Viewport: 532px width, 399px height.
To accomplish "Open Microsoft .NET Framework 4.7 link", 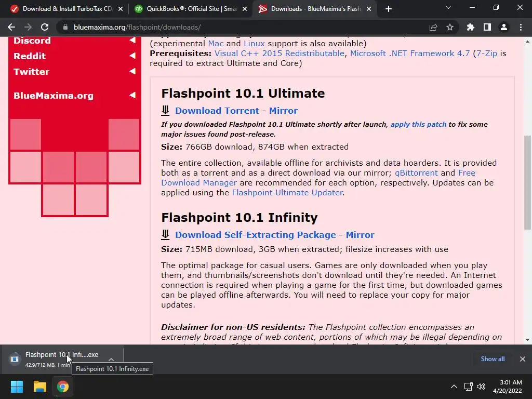I will pos(410,54).
